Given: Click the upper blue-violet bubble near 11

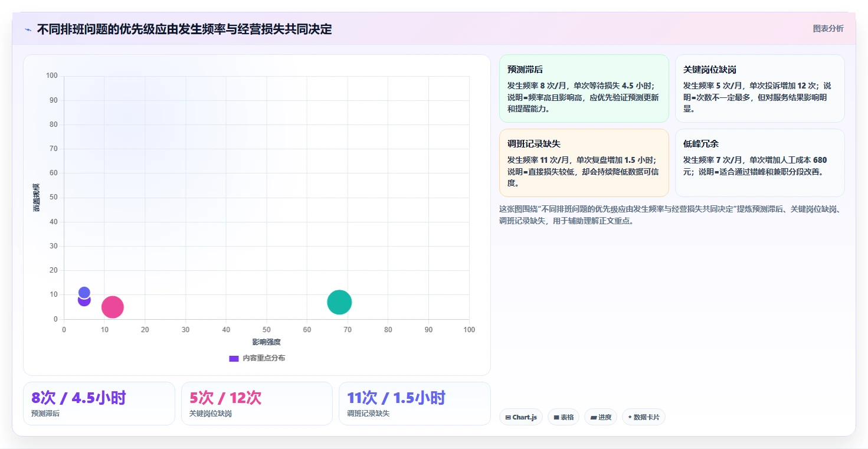Looking at the screenshot, I should [84, 292].
